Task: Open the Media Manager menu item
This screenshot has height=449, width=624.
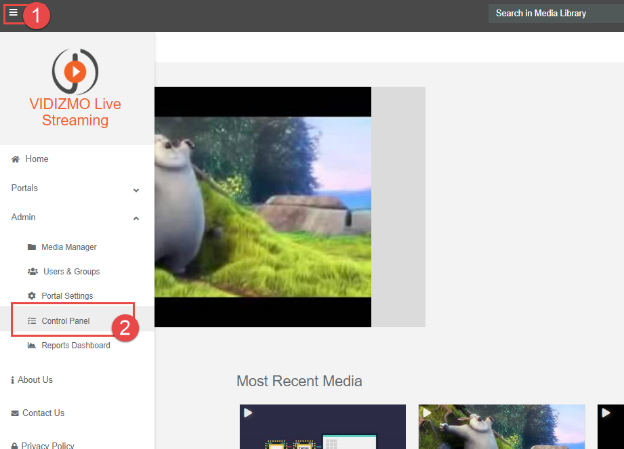Action: [69, 247]
